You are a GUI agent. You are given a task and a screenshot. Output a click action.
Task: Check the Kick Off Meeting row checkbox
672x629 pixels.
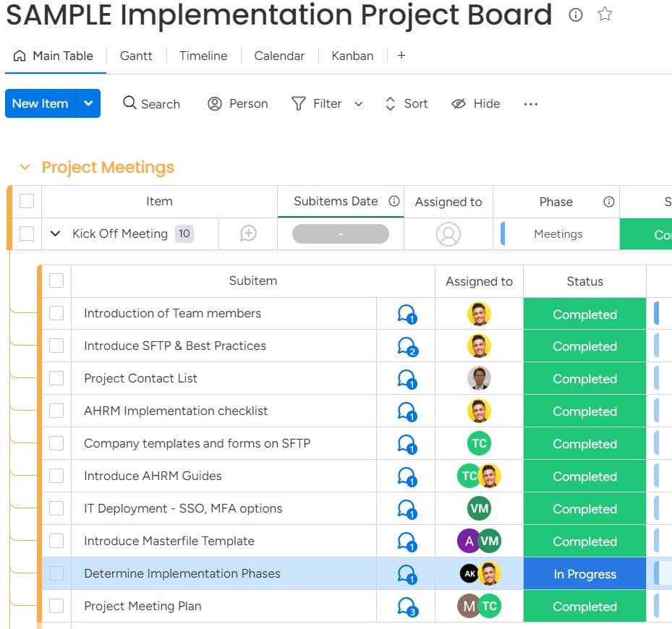click(27, 234)
